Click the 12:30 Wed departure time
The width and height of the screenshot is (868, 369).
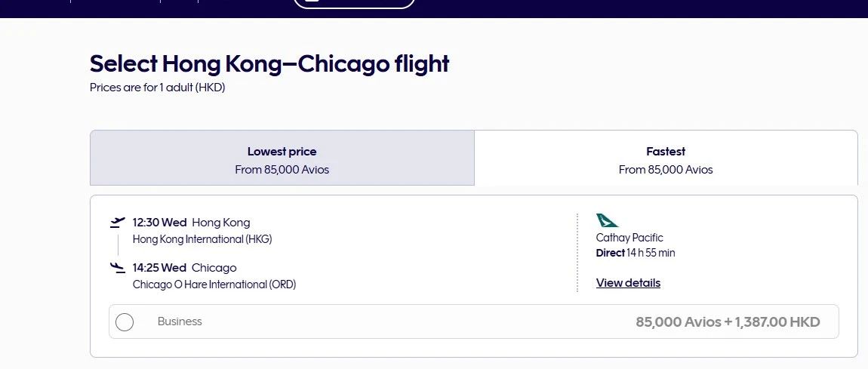tap(159, 223)
